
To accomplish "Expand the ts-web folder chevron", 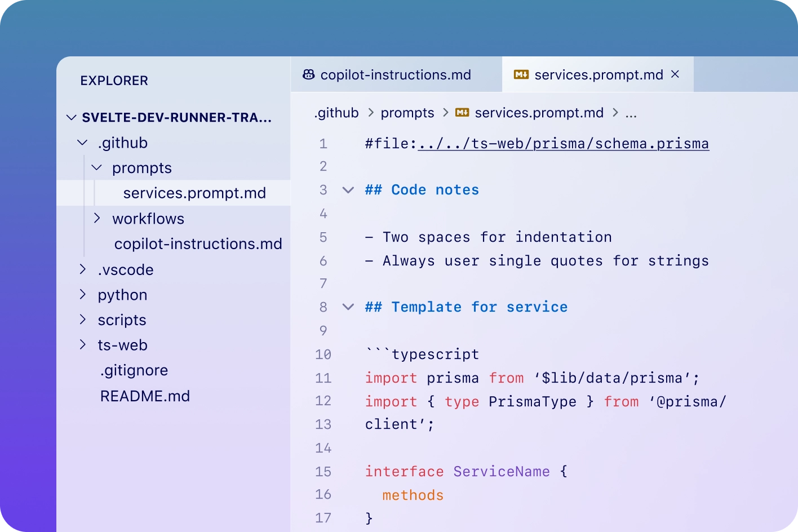I will click(x=82, y=344).
